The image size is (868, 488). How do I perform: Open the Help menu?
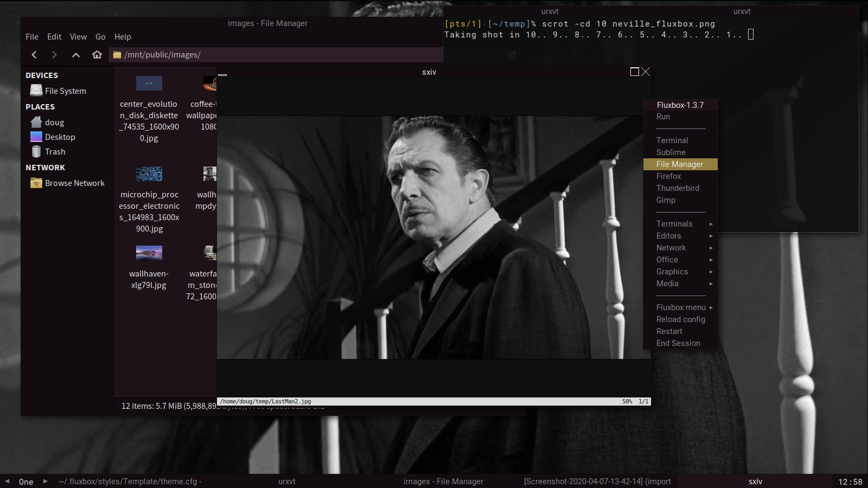point(123,37)
